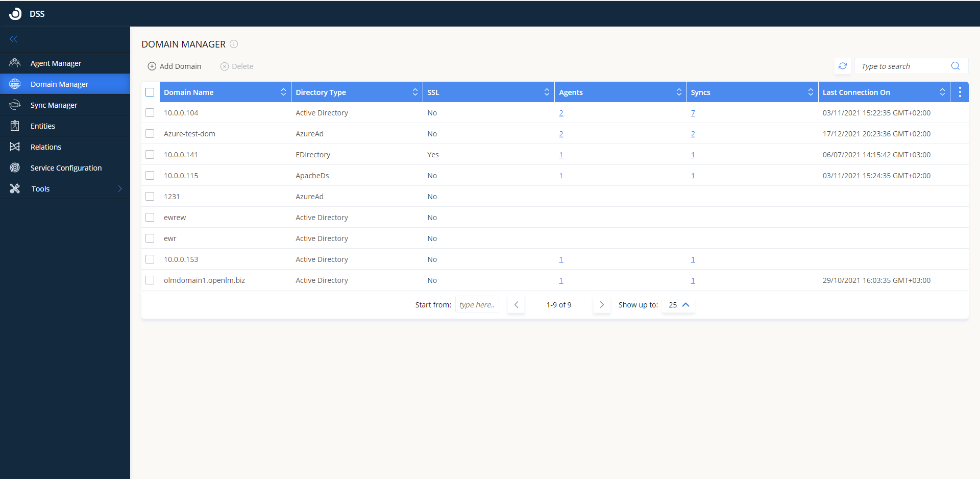Toggle the select-all header checkbox

click(x=150, y=92)
